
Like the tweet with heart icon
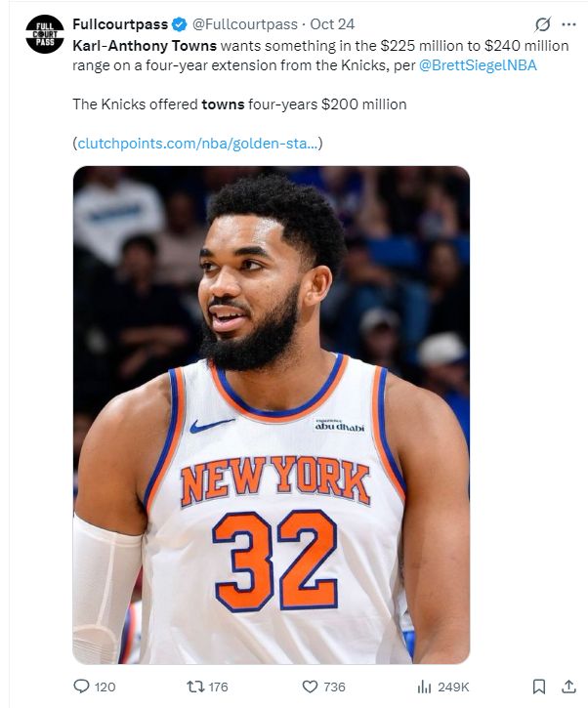(310, 687)
